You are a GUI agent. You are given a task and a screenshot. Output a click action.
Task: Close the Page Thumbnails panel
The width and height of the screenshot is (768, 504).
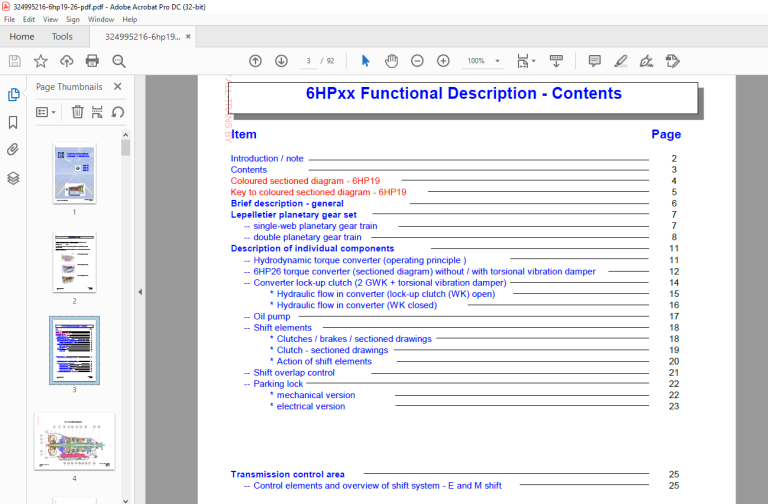tap(118, 87)
